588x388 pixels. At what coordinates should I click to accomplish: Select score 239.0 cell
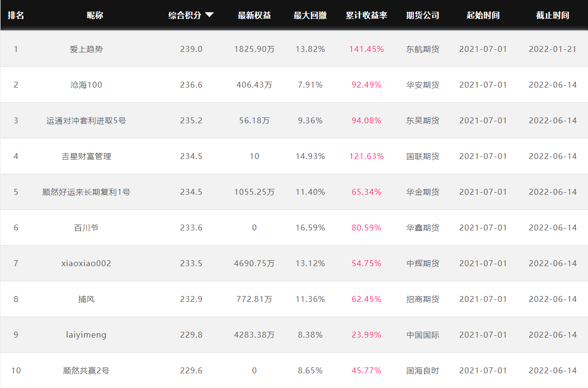point(191,49)
